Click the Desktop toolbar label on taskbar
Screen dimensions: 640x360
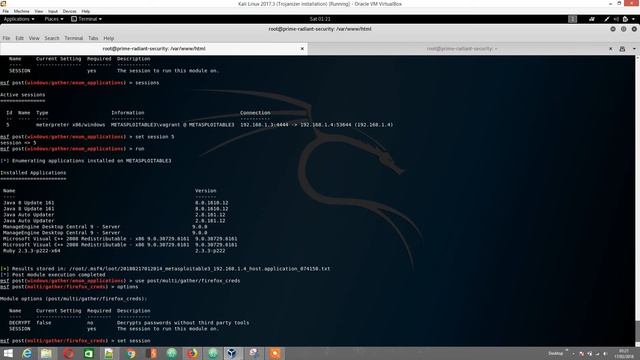point(556,353)
